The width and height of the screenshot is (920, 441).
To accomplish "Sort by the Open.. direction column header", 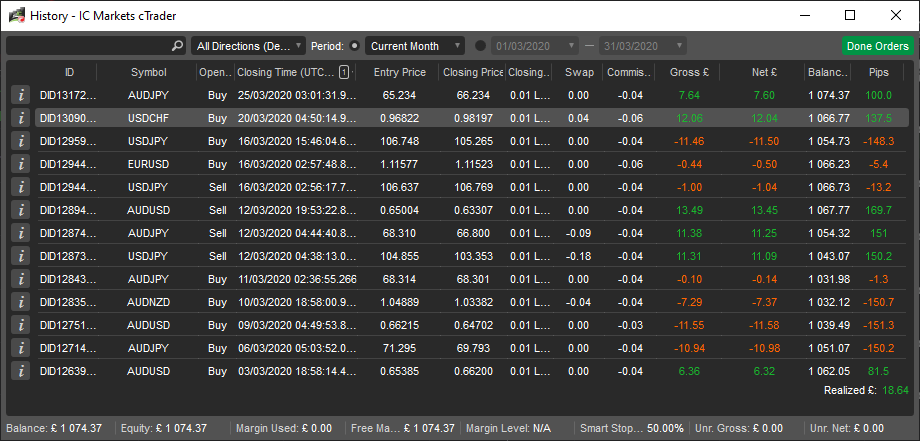I will 217,73.
